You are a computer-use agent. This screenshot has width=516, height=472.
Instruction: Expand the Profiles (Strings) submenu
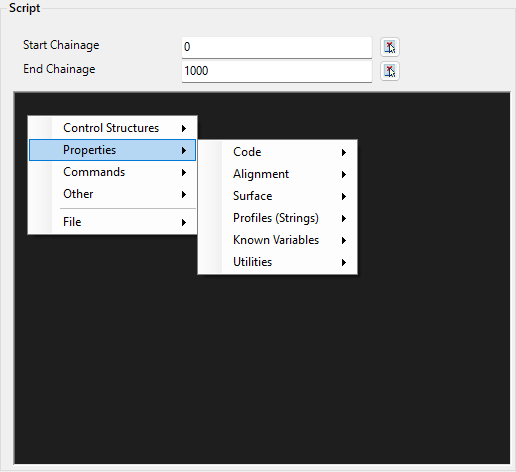[x=278, y=218]
